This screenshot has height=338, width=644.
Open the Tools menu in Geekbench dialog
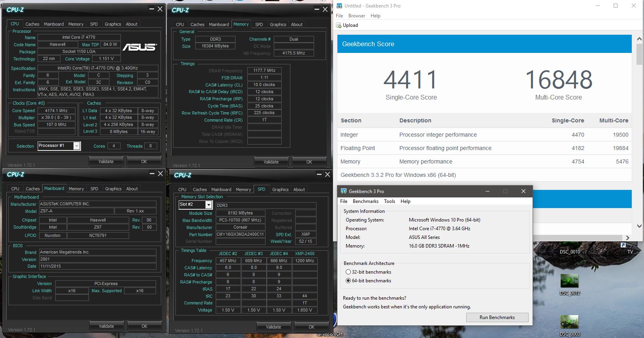click(x=390, y=201)
